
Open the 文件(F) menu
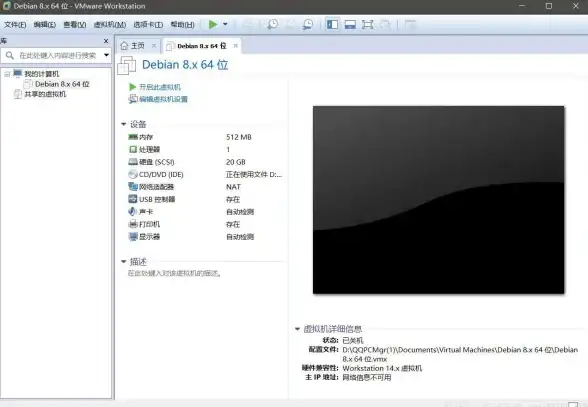[15, 25]
